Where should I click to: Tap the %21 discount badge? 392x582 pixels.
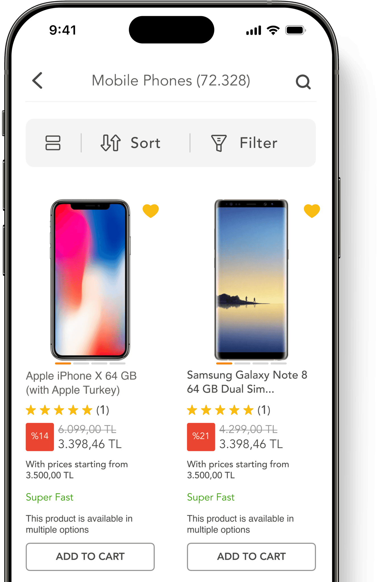click(201, 437)
